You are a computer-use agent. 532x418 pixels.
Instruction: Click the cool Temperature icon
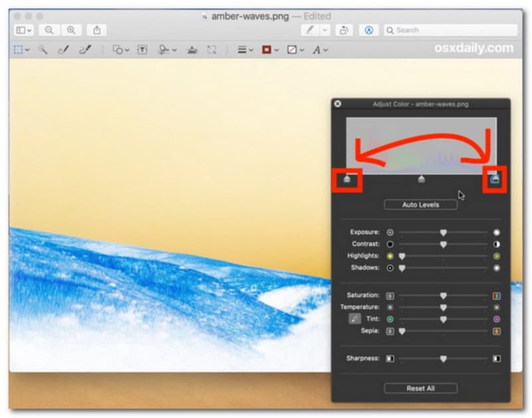coord(390,308)
